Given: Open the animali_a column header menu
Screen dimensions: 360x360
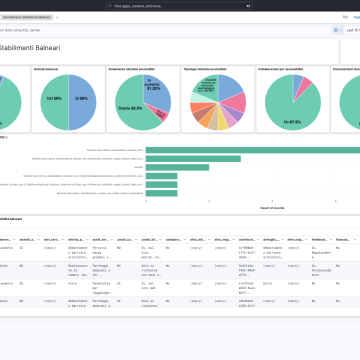Looking at the screenshot, I should (x=38, y=239).
